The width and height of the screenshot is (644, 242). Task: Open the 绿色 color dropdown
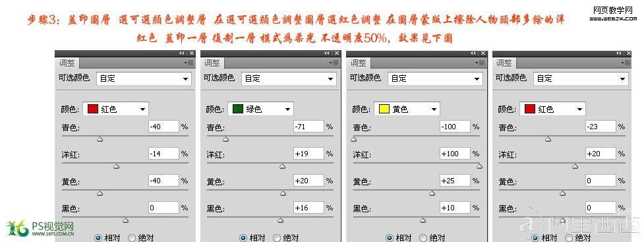261,109
